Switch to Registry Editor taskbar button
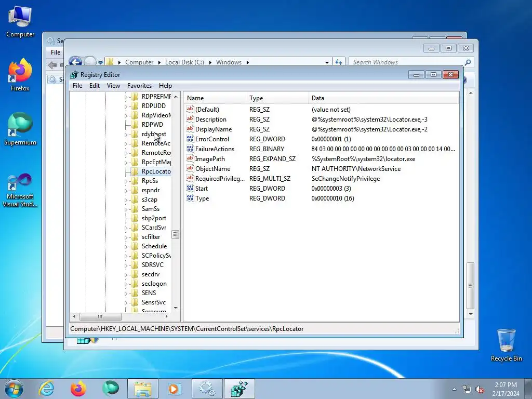532x399 pixels. pyautogui.click(x=239, y=389)
